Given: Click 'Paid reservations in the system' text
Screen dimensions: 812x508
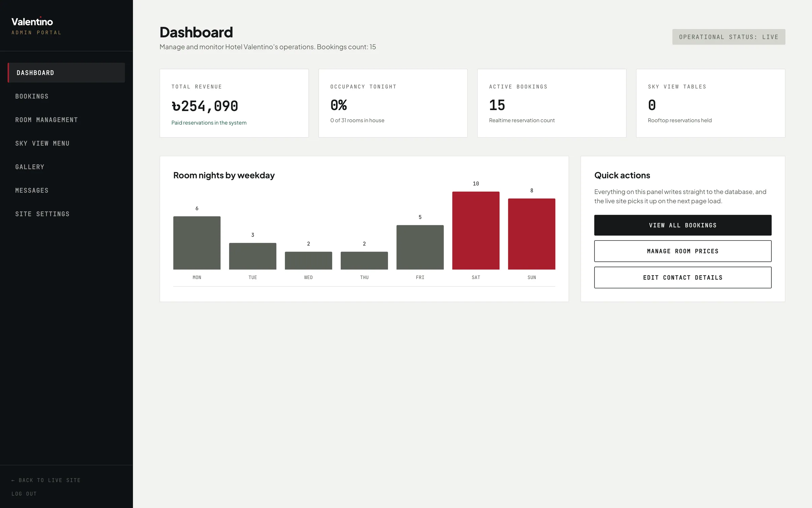Looking at the screenshot, I should pyautogui.click(x=209, y=123).
